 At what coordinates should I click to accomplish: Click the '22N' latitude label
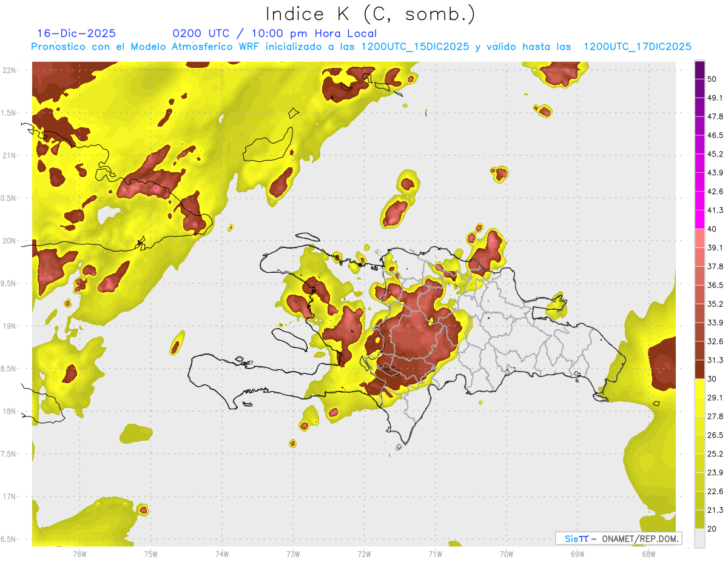tap(10, 70)
